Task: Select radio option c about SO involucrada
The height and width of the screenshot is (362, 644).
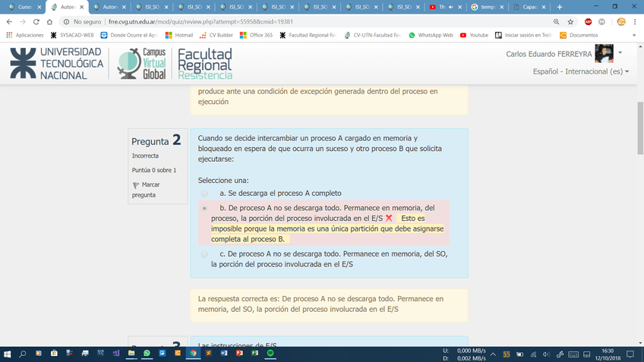Action: tap(204, 254)
